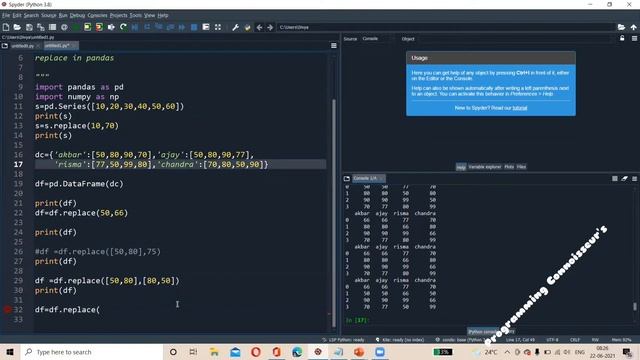
Task: Toggle breakpoint on line 32
Action: coord(7,309)
